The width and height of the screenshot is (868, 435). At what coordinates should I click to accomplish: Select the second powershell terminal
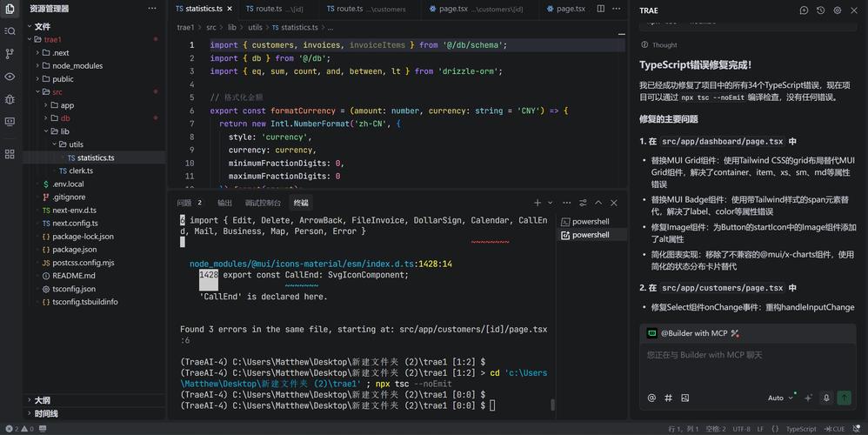pyautogui.click(x=591, y=235)
